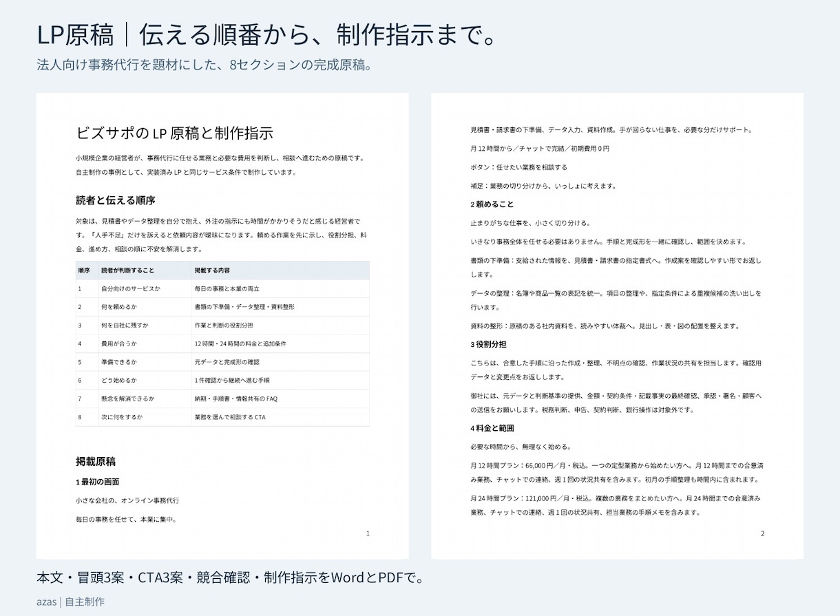840x616 pixels.
Task: Open the first document page thumbnail
Action: pos(222,326)
